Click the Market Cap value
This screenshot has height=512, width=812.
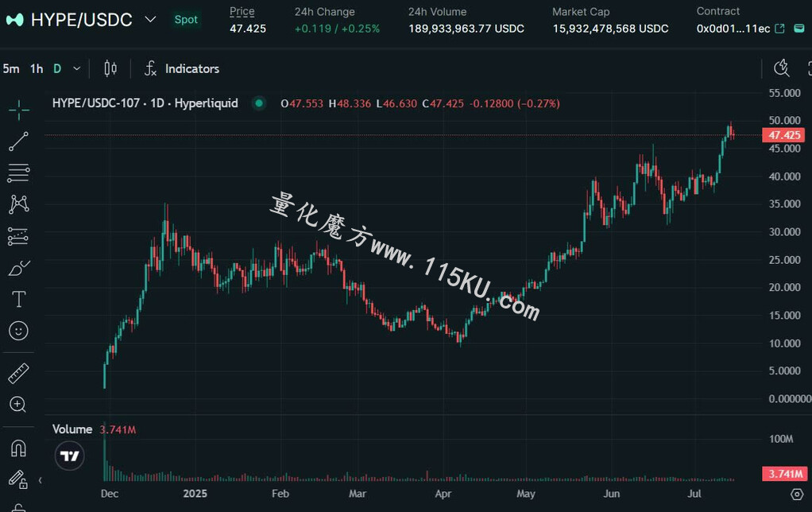click(x=610, y=29)
